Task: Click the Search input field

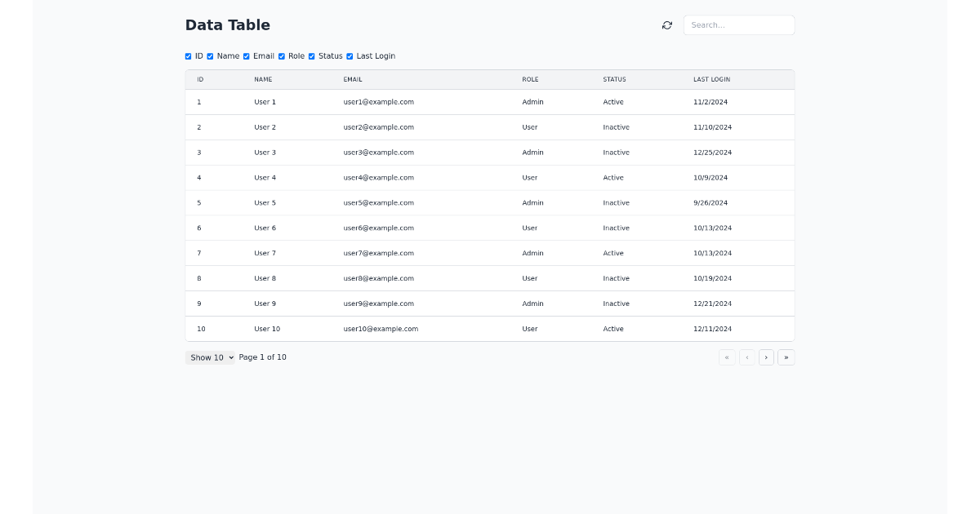Action: 738,24
